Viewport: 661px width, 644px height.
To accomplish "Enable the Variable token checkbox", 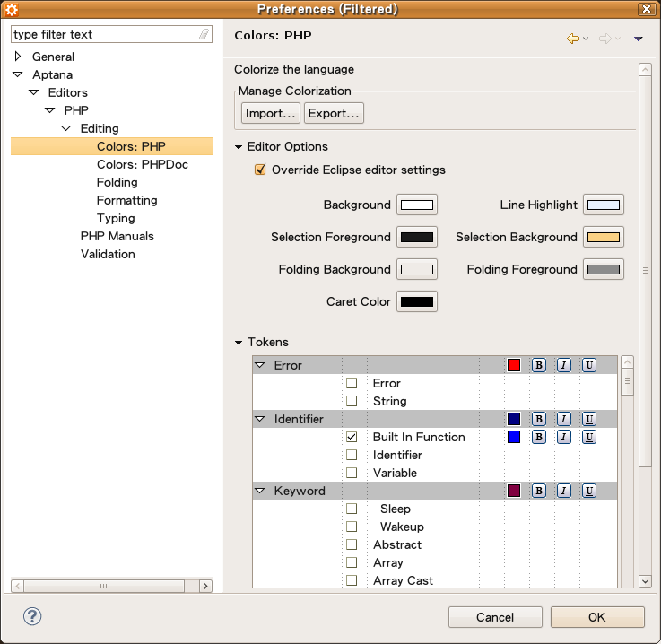I will click(x=352, y=473).
